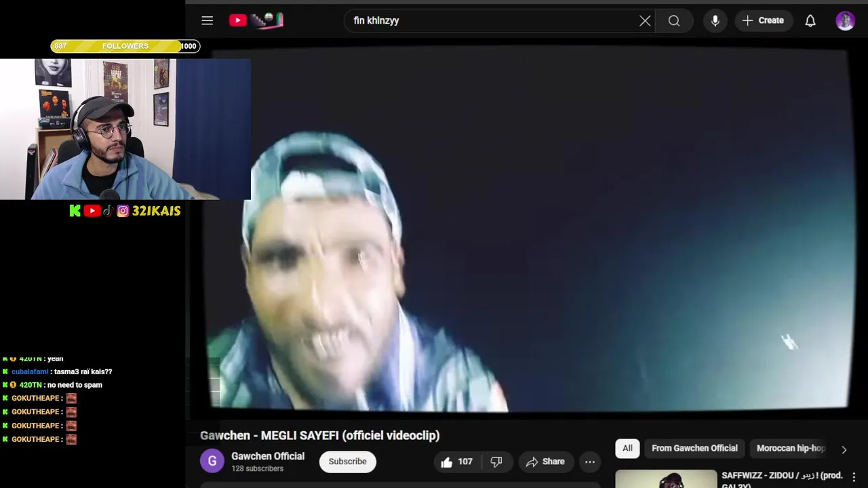Viewport: 868px width, 488px height.
Task: Dislike the video
Action: click(x=496, y=462)
